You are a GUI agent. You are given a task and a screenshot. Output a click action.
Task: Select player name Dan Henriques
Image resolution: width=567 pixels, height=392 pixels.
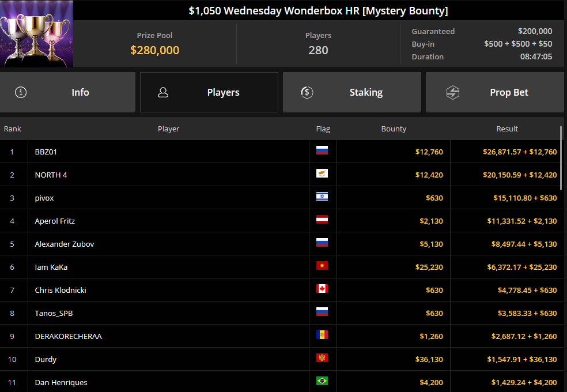pyautogui.click(x=61, y=383)
